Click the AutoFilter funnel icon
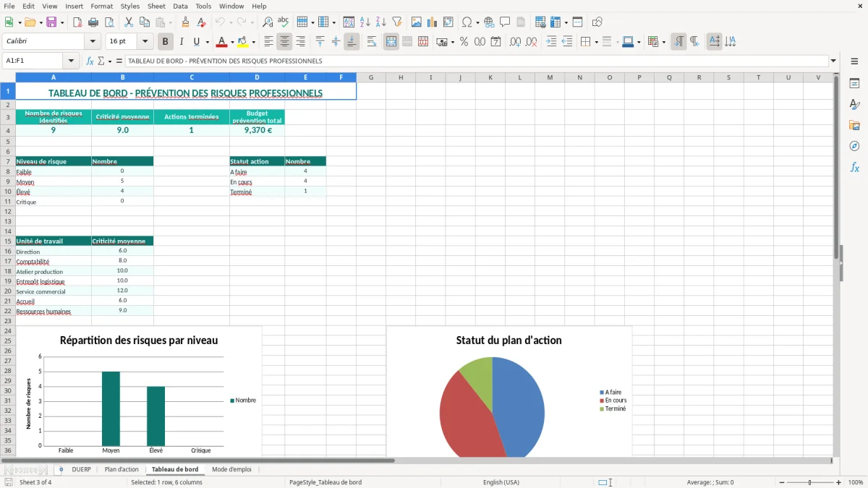Image resolution: width=868 pixels, height=488 pixels. (x=397, y=22)
